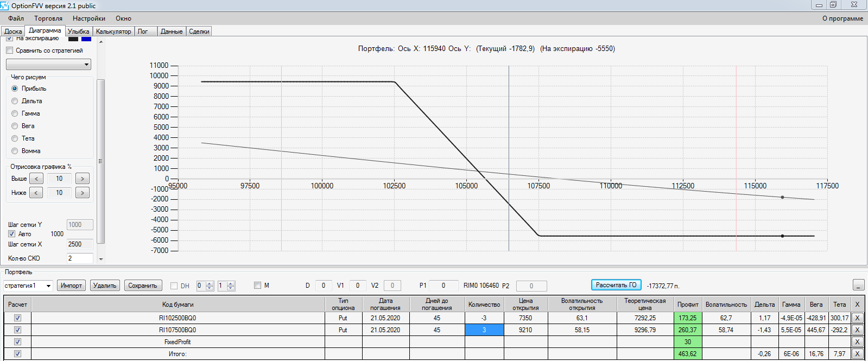Remove the RI107500BQ0 row with its X button
The width and height of the screenshot is (868, 361).
click(x=857, y=330)
